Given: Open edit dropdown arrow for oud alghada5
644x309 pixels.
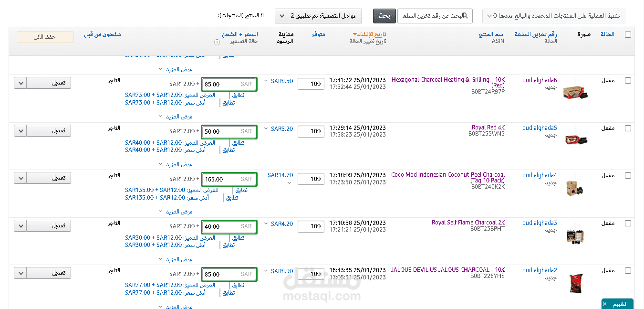Looking at the screenshot, I should click(x=21, y=130).
